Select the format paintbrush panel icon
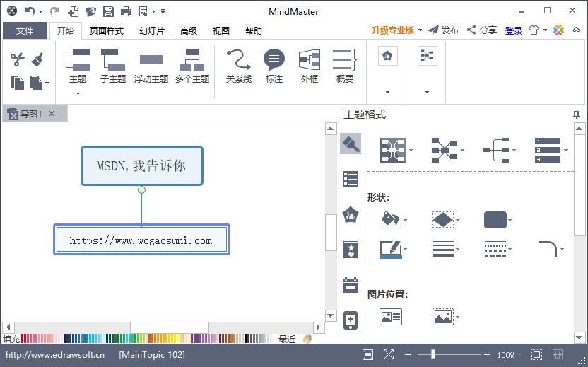Image resolution: width=588 pixels, height=367 pixels. pos(351,144)
